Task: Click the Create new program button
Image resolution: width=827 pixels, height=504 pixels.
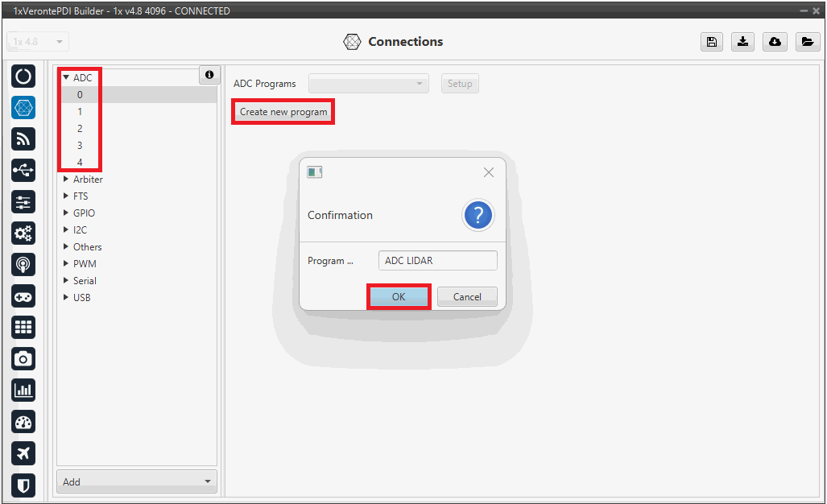Action: tap(283, 112)
